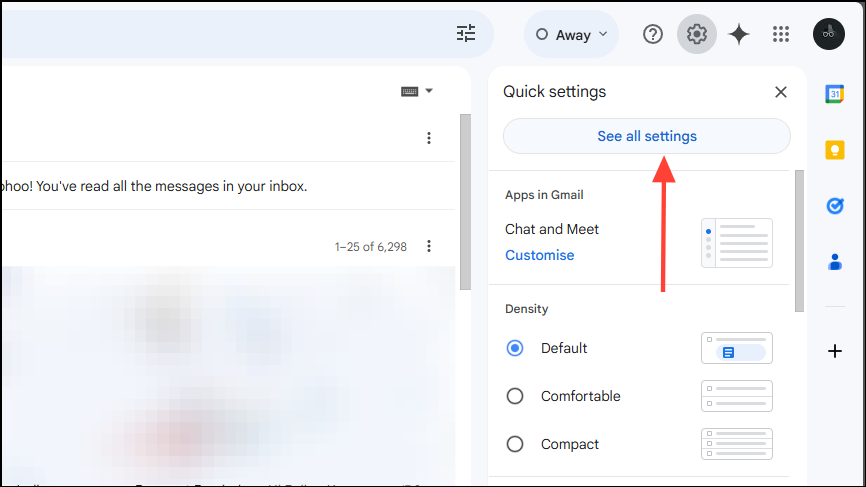
Task: Click the Comfortable density preview thumbnail
Action: pos(737,396)
